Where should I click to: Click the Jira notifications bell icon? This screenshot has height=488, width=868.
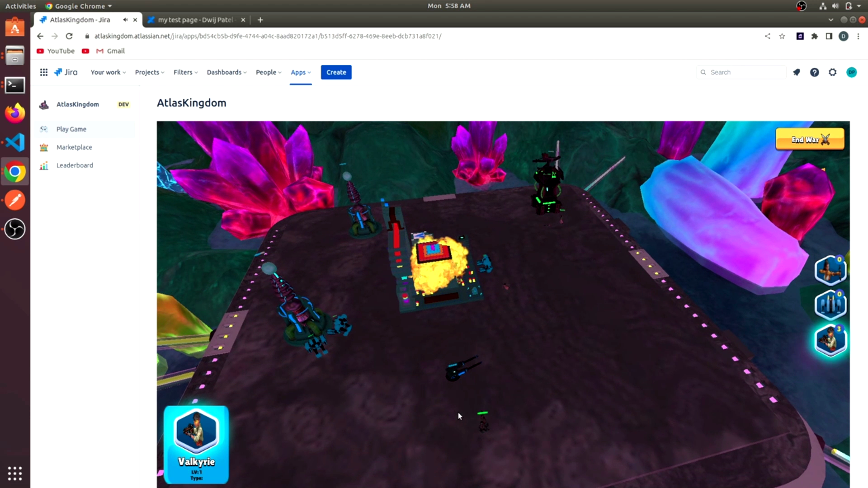point(797,72)
